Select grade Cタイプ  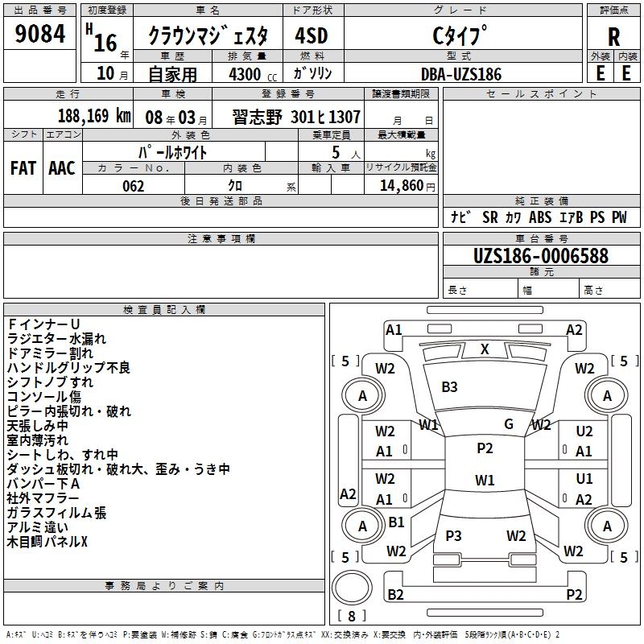tap(460, 35)
